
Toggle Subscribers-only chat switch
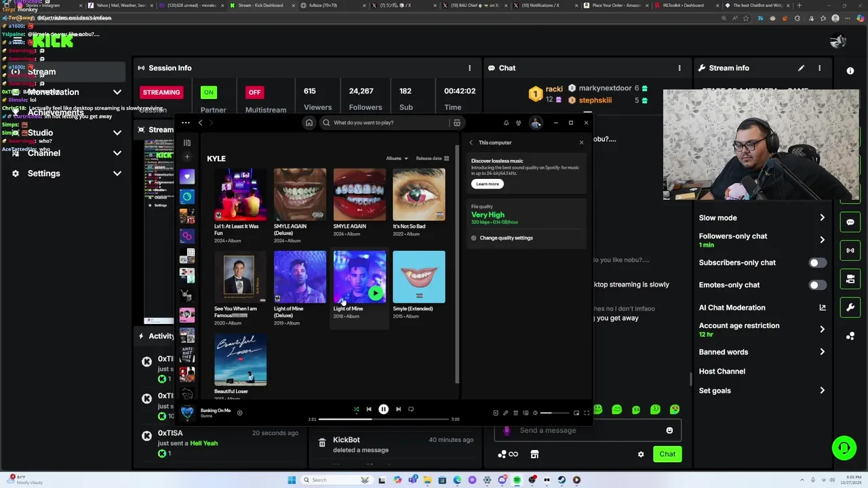(x=817, y=263)
